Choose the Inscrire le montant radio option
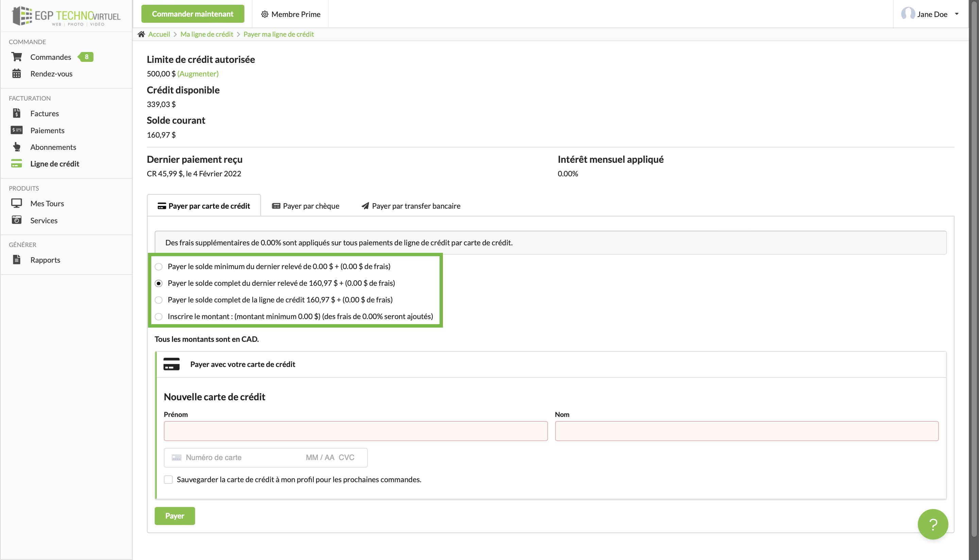 pyautogui.click(x=158, y=317)
